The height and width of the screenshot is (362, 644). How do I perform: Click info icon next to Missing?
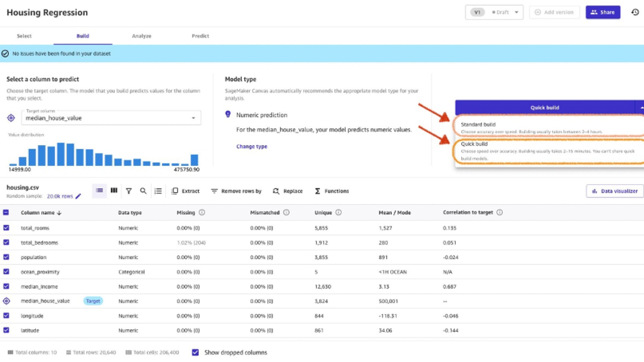coord(202,212)
